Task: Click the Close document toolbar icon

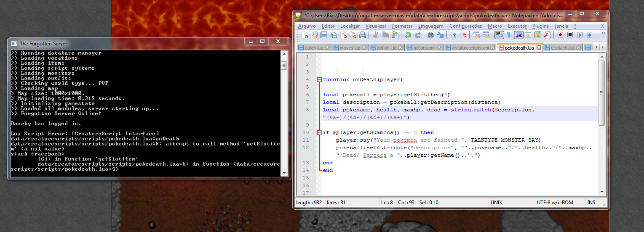Action: 343,35
